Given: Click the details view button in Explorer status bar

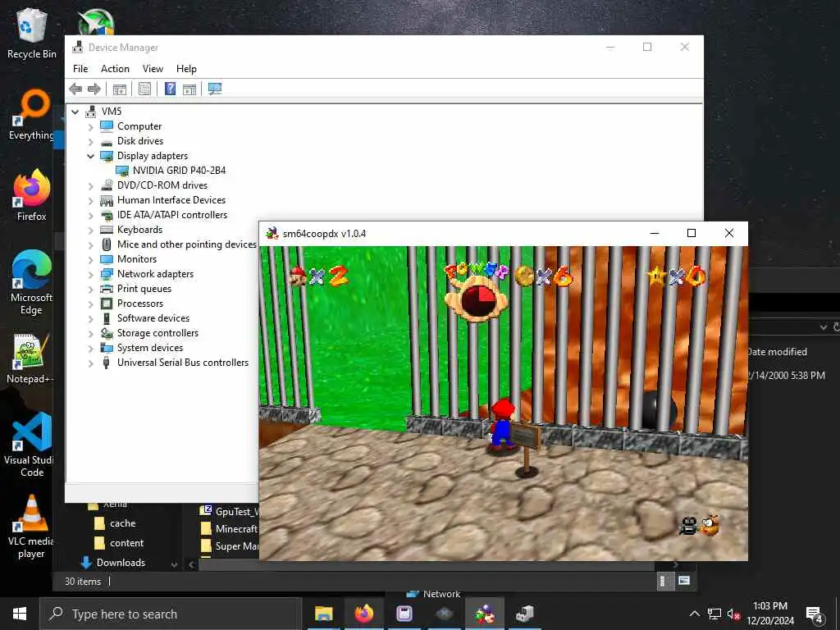Looking at the screenshot, I should pos(664,581).
